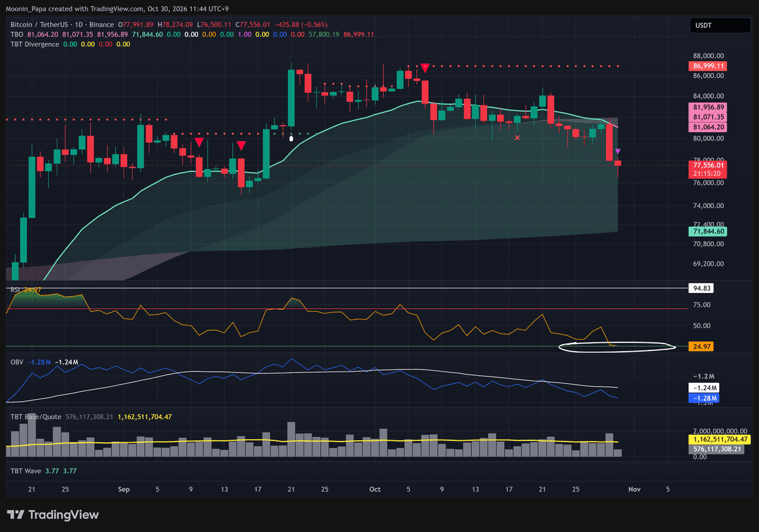The height and width of the screenshot is (532, 759).
Task: Click the red X marker below mid-October candles
Action: click(x=517, y=137)
